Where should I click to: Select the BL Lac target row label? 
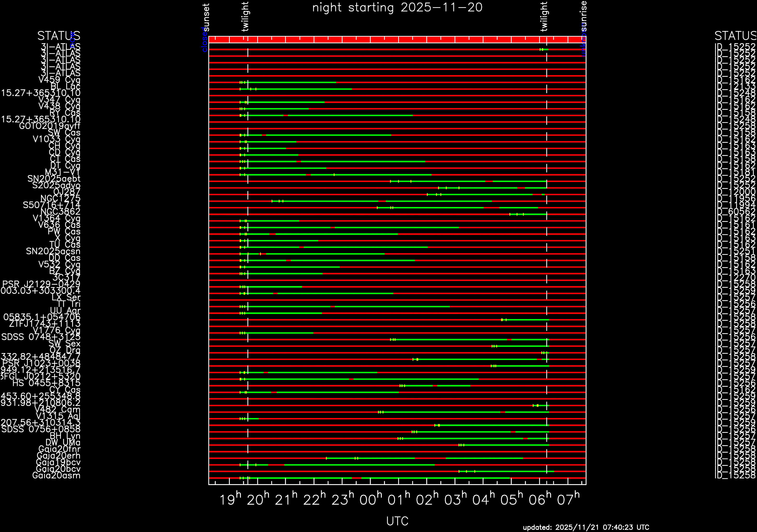(x=65, y=86)
